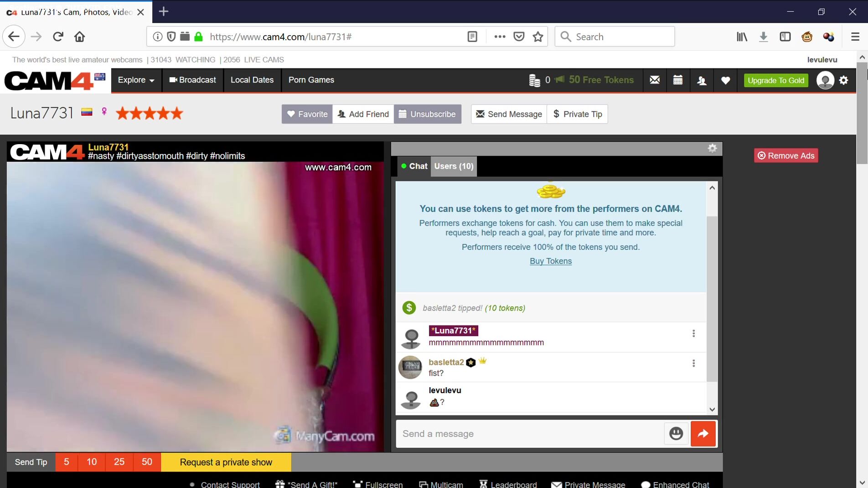This screenshot has height=488, width=868.
Task: Expand the Explore dropdown menu
Action: pyautogui.click(x=136, y=80)
